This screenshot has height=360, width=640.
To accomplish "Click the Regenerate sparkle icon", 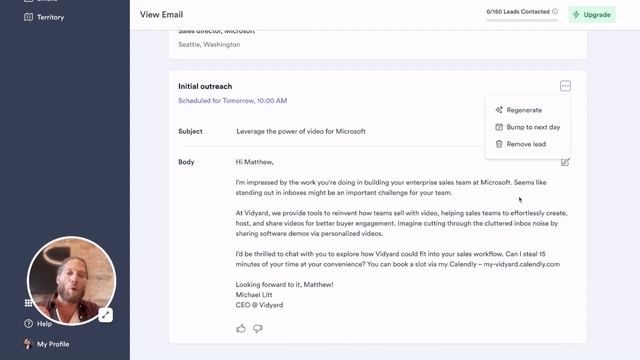I will tap(499, 110).
